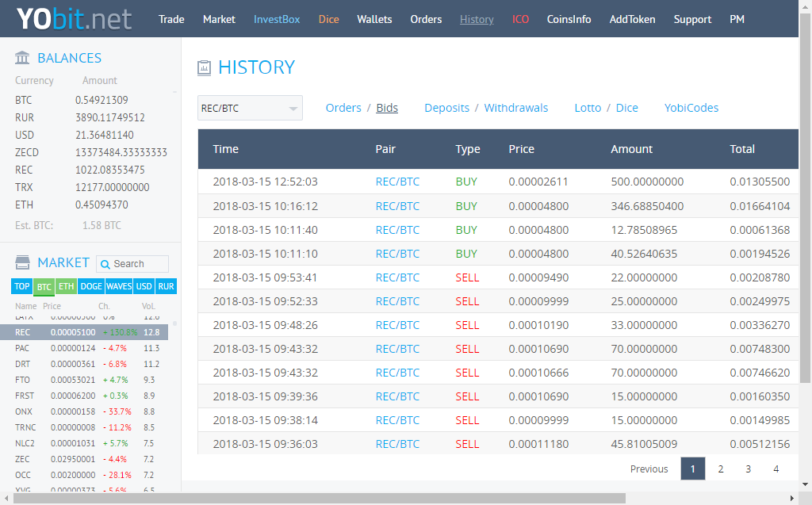Viewport: 812px width, 505px height.
Task: Click the horizontal scrollbar right arrow
Action: (x=792, y=499)
